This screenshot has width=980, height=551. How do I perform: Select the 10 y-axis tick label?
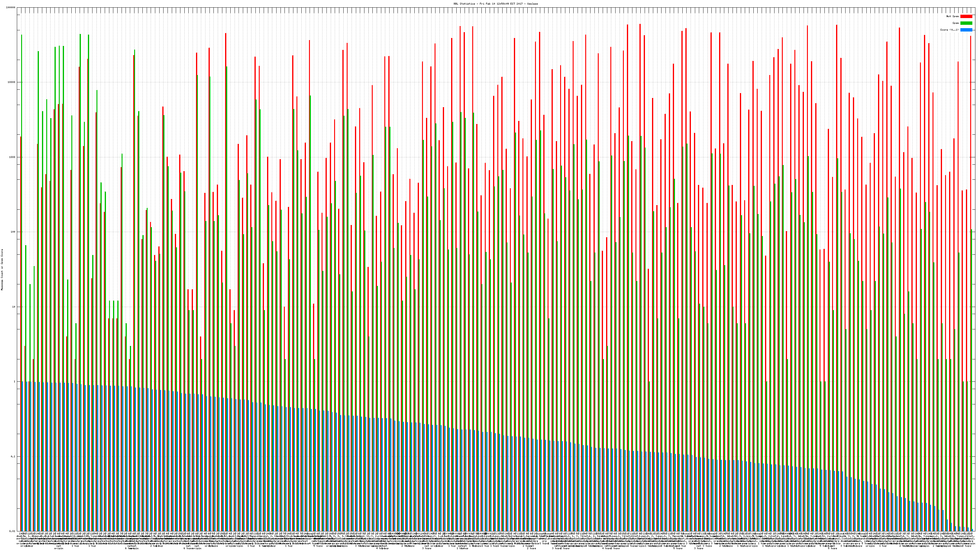14,307
